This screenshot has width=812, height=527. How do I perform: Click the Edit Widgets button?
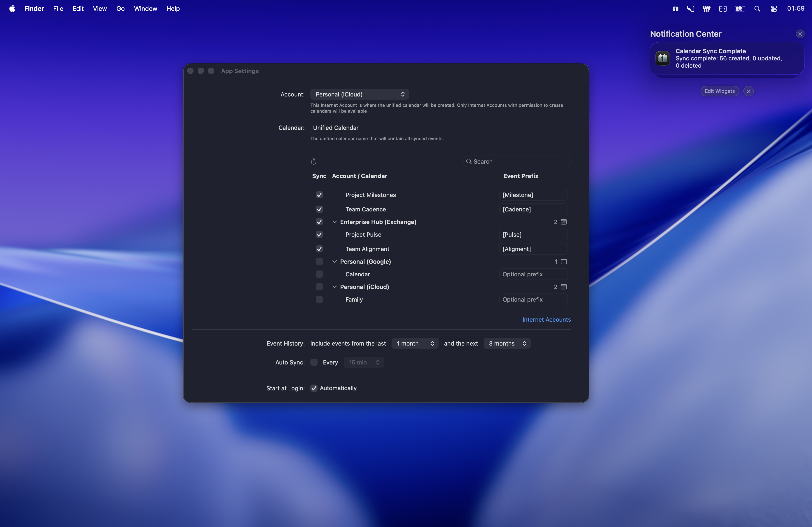tap(719, 91)
